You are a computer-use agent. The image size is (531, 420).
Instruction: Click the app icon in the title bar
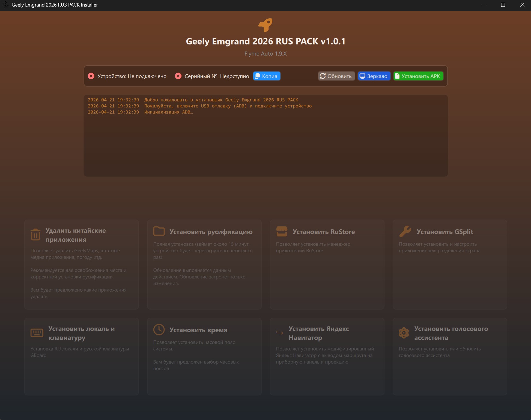point(6,5)
